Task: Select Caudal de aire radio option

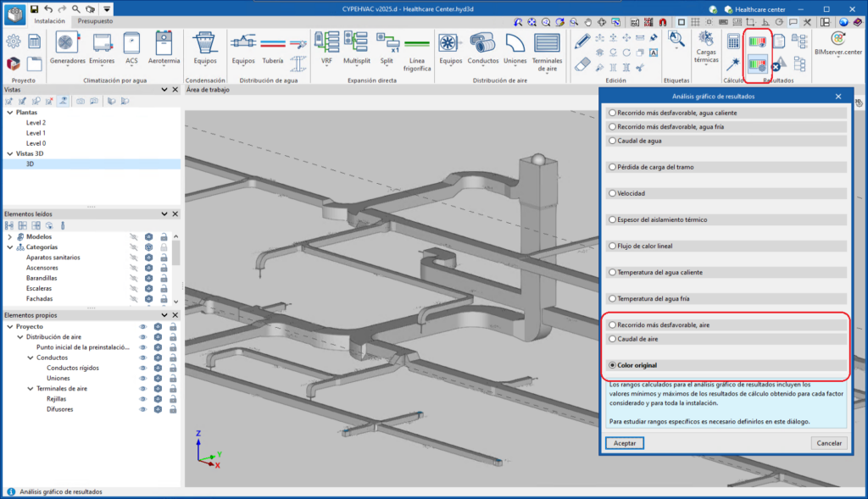Action: click(x=613, y=339)
